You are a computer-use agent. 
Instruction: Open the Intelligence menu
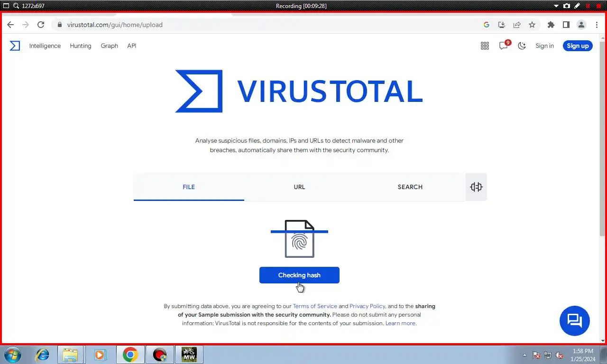pyautogui.click(x=45, y=46)
